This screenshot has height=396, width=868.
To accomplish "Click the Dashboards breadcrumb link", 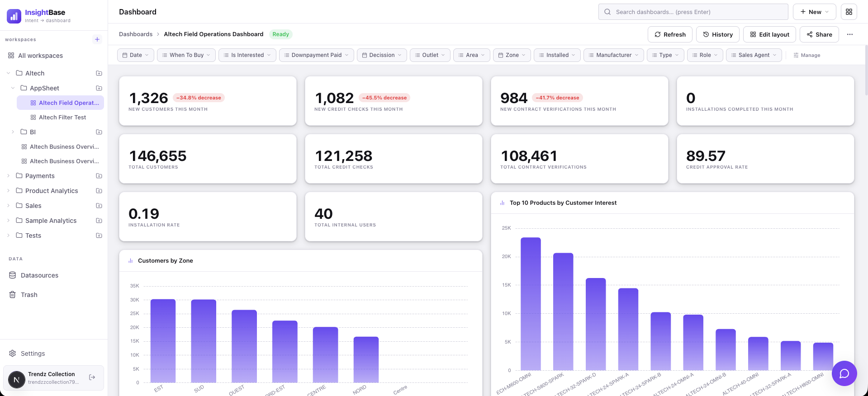I will [x=136, y=34].
